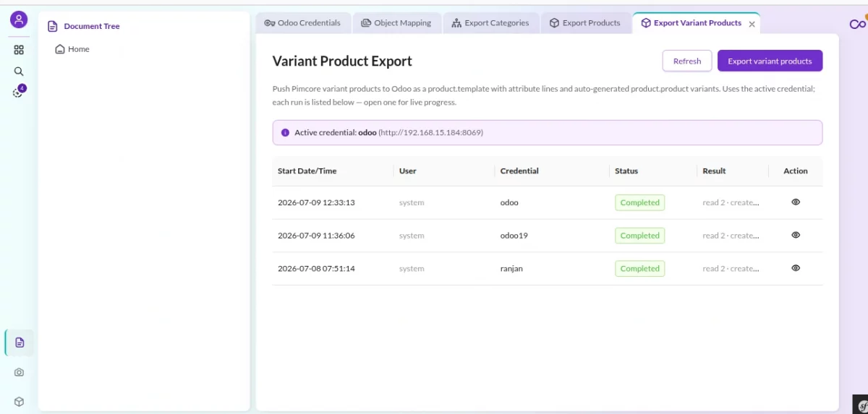Close the Export Variant Products tab
Image resolution: width=868 pixels, height=414 pixels.
(752, 24)
